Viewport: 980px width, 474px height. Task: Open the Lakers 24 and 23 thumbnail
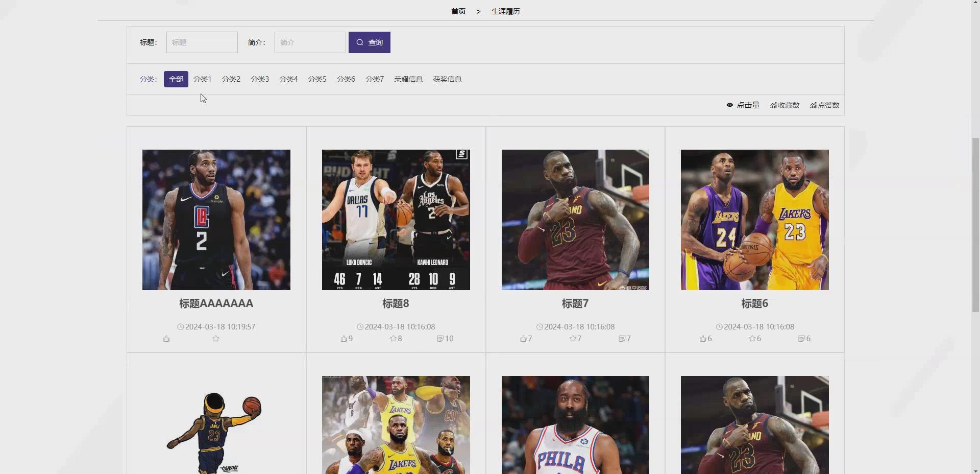coord(755,220)
